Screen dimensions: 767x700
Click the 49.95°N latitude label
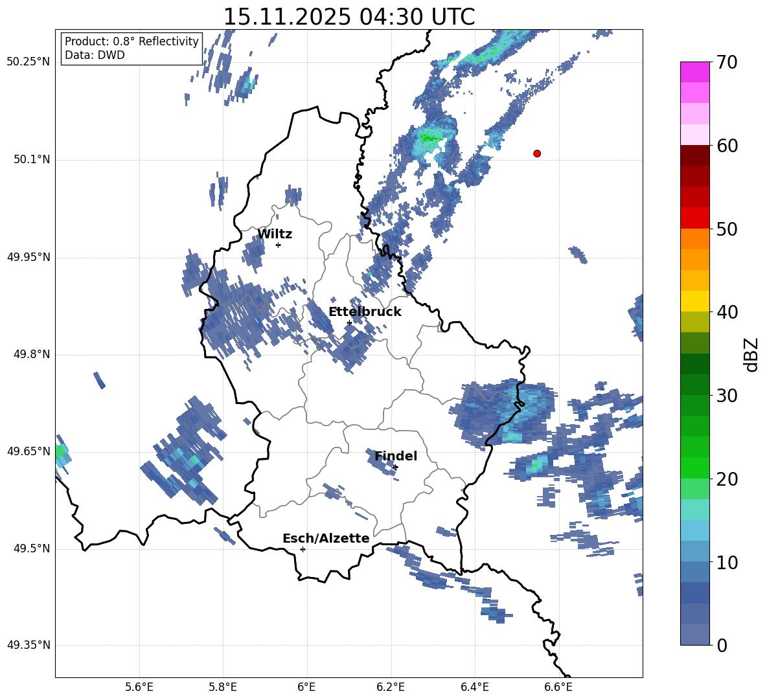(x=29, y=257)
